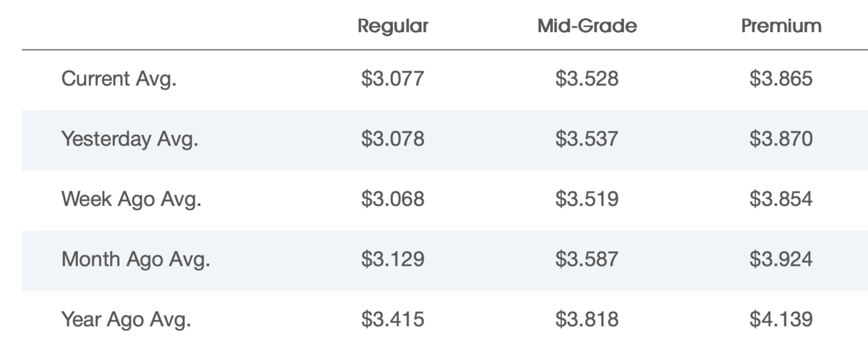Viewport: 868px width, 359px height.
Task: Click month-ago Regular price $3.129
Action: [x=393, y=259]
